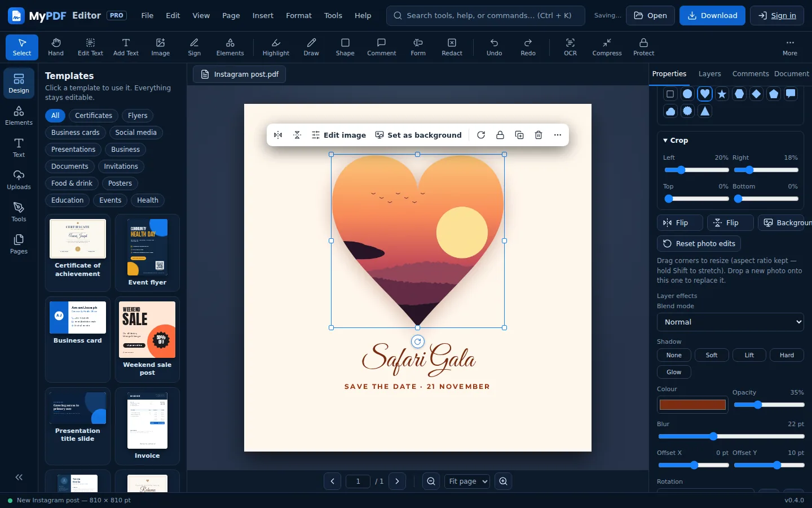Open the Format menu
The image size is (812, 508).
299,15
